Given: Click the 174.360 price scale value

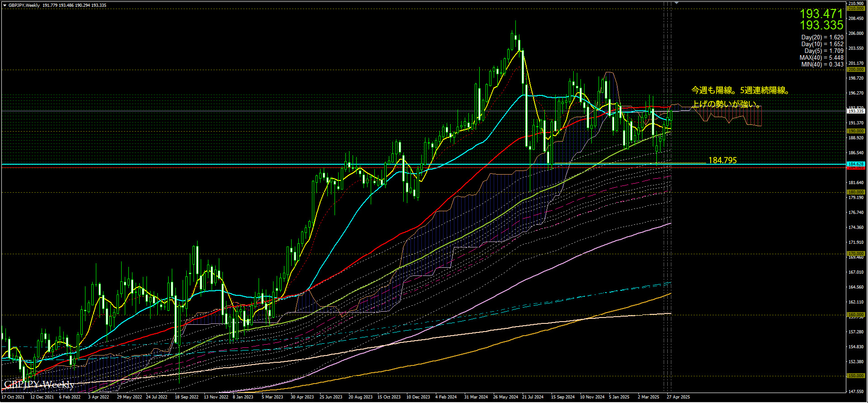Looking at the screenshot, I should coord(856,228).
